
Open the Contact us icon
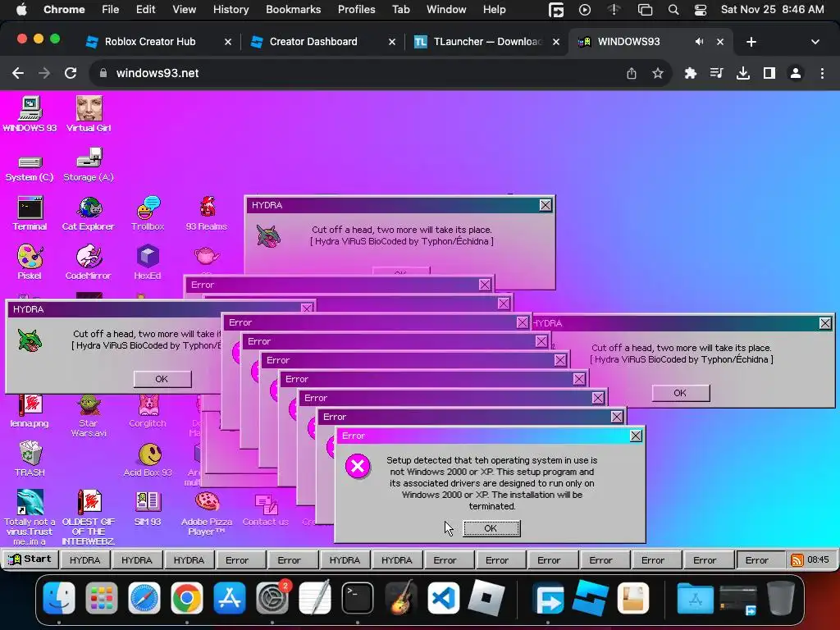pyautogui.click(x=266, y=509)
